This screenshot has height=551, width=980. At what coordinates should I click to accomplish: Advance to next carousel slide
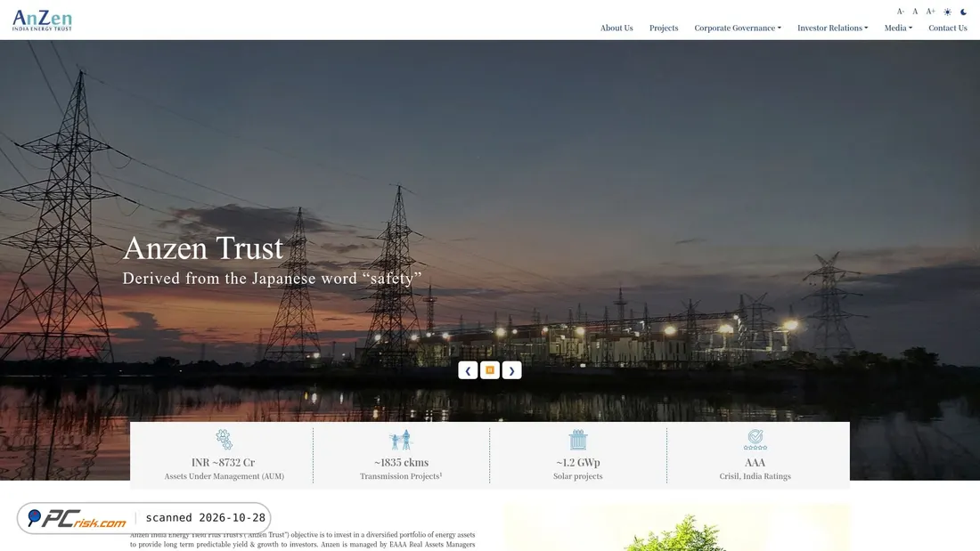512,370
